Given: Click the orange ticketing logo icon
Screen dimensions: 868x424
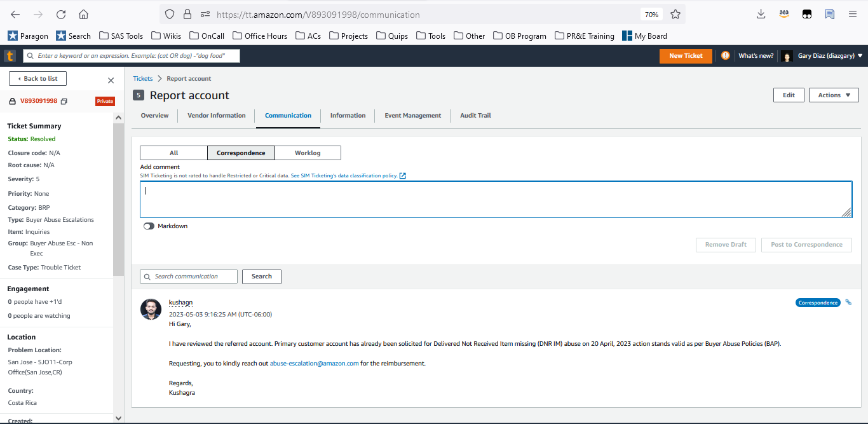Looking at the screenshot, I should (10, 56).
